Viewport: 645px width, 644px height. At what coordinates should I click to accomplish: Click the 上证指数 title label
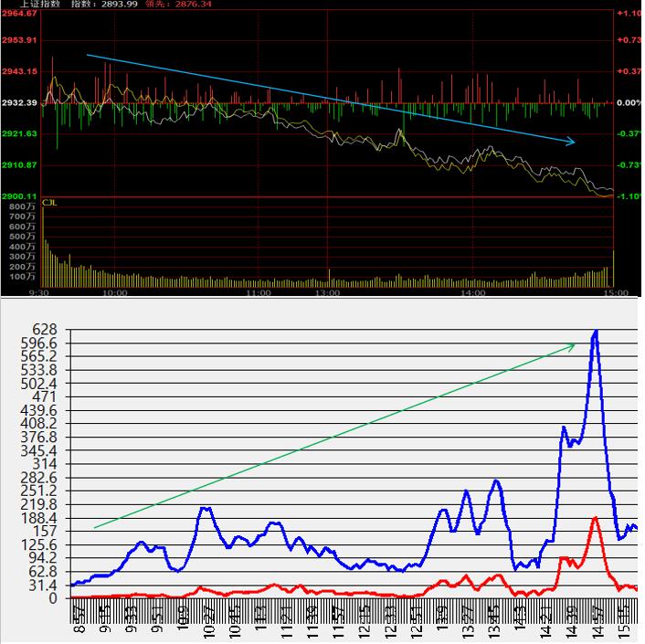tap(40, 4)
